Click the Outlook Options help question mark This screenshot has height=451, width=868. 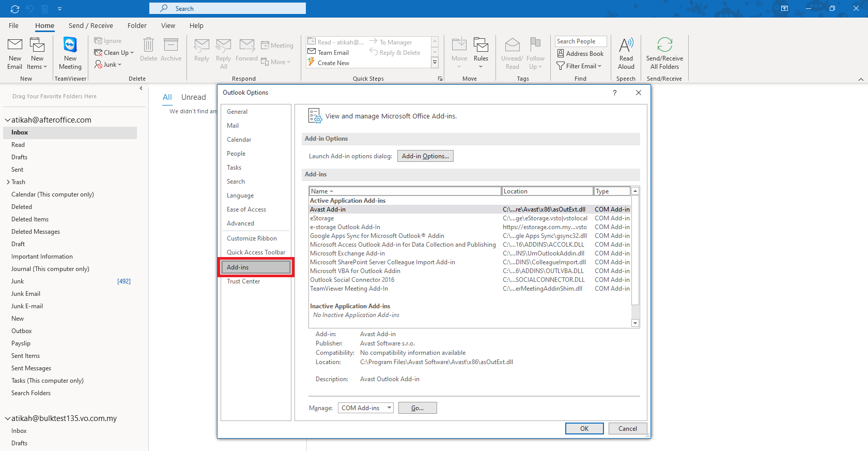pyautogui.click(x=614, y=93)
